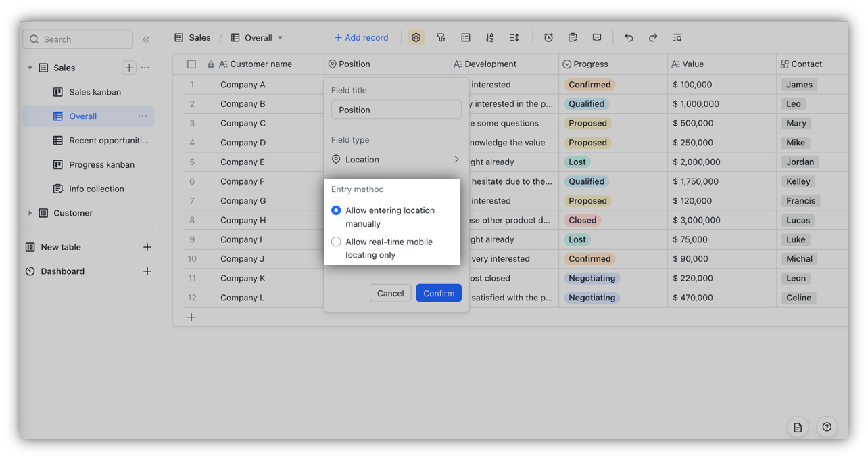Image resolution: width=868 pixels, height=460 pixels.
Task: Click the group records icon in toolbar
Action: pos(466,38)
